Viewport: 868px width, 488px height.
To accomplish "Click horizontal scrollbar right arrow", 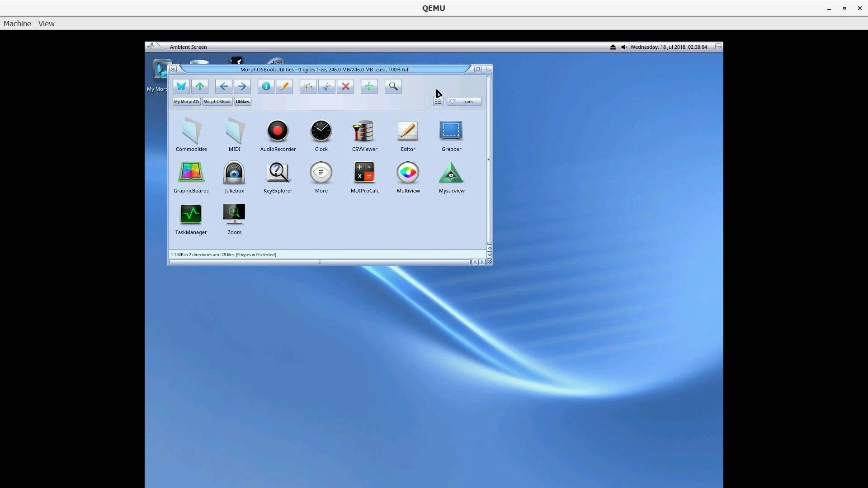I will coord(482,262).
